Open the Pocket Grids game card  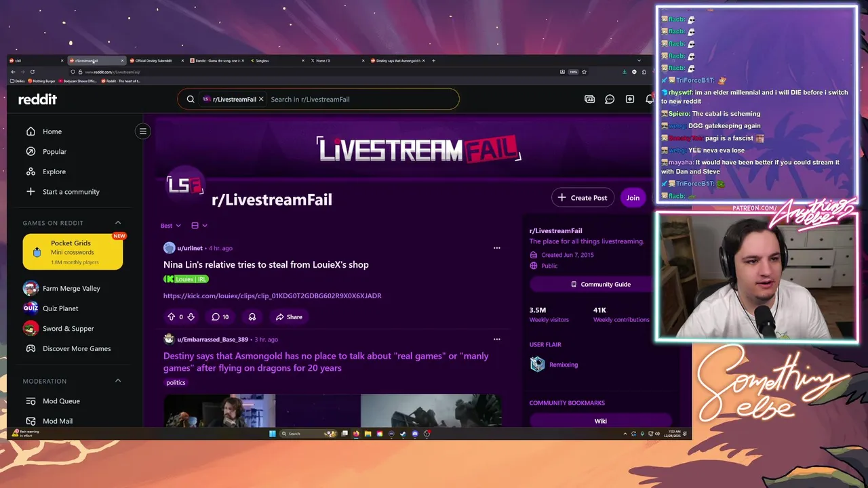pyautogui.click(x=73, y=252)
